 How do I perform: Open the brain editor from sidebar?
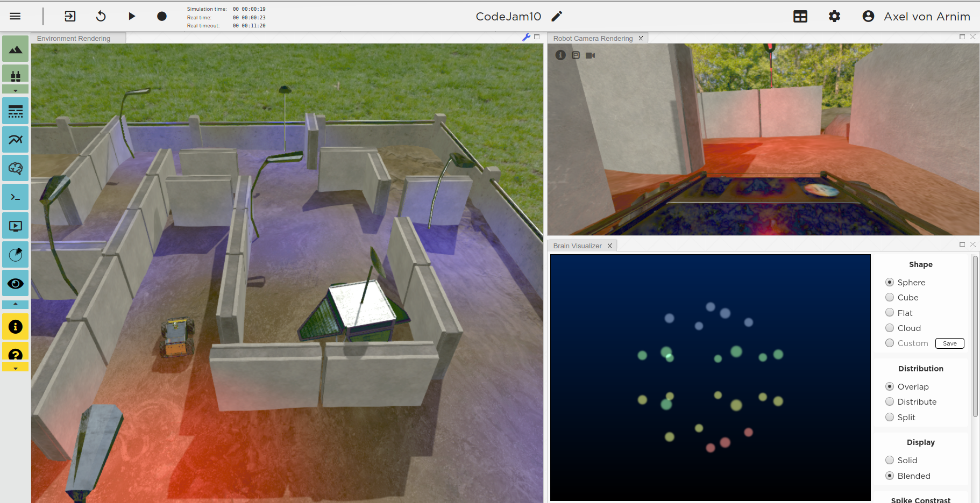tap(16, 169)
